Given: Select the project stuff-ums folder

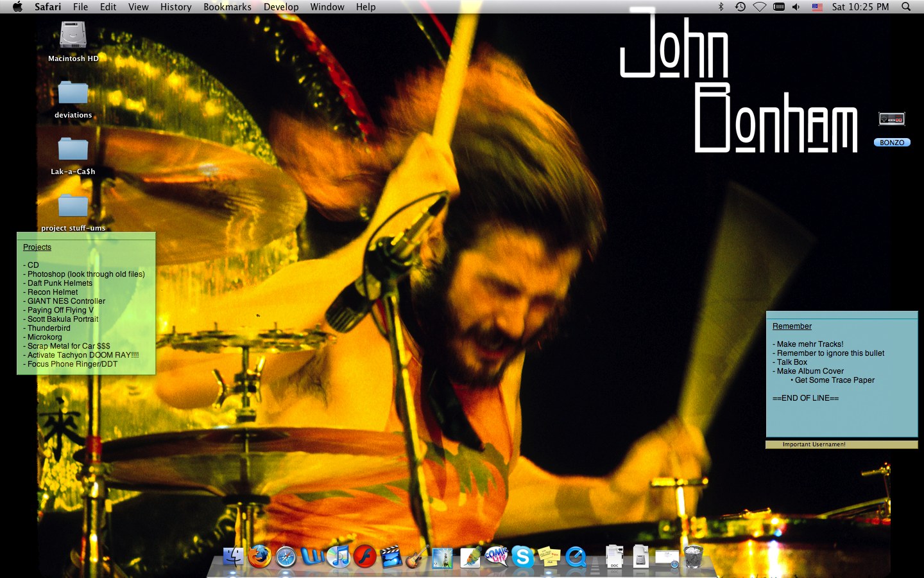Looking at the screenshot, I should coord(73,206).
